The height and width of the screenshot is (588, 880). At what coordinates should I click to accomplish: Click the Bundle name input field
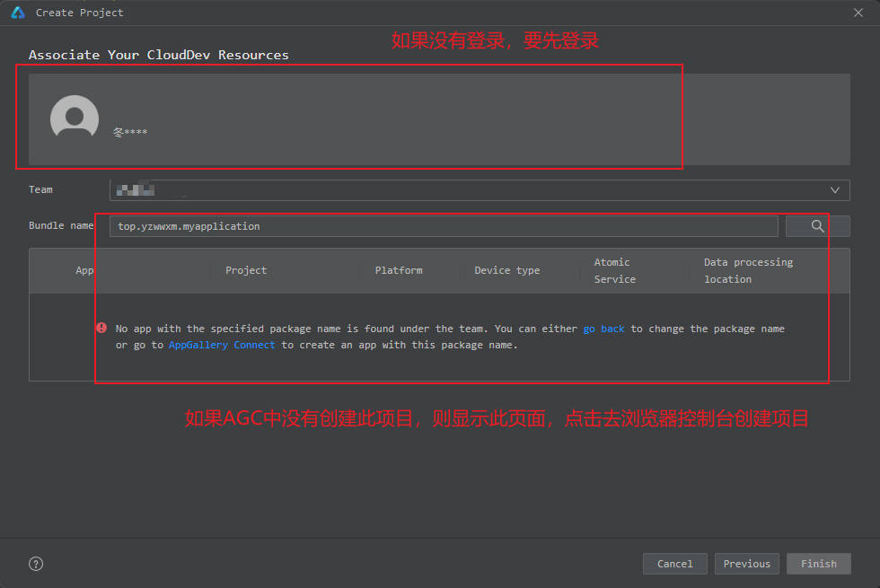click(444, 226)
